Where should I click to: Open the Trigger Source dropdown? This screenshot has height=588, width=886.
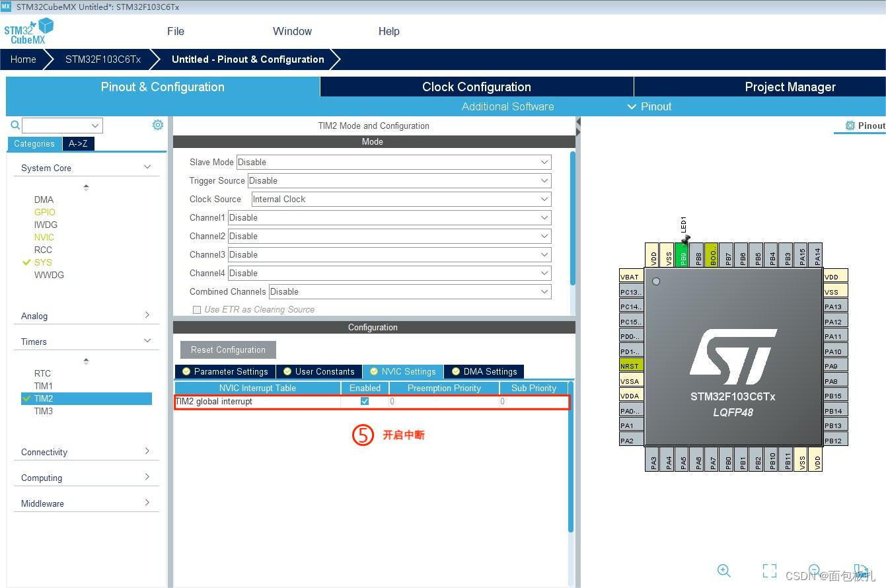coord(399,180)
